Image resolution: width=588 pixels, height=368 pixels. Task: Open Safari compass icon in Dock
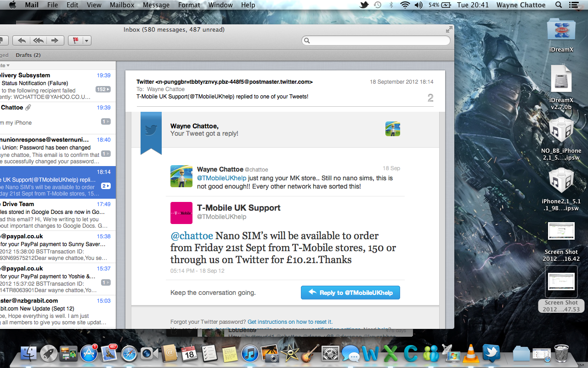click(x=129, y=353)
